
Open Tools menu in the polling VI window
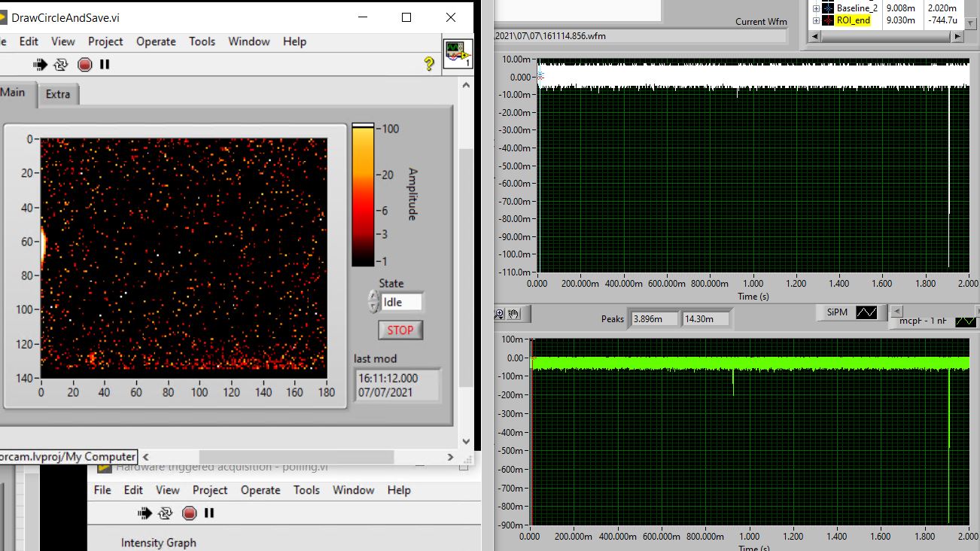tap(306, 490)
